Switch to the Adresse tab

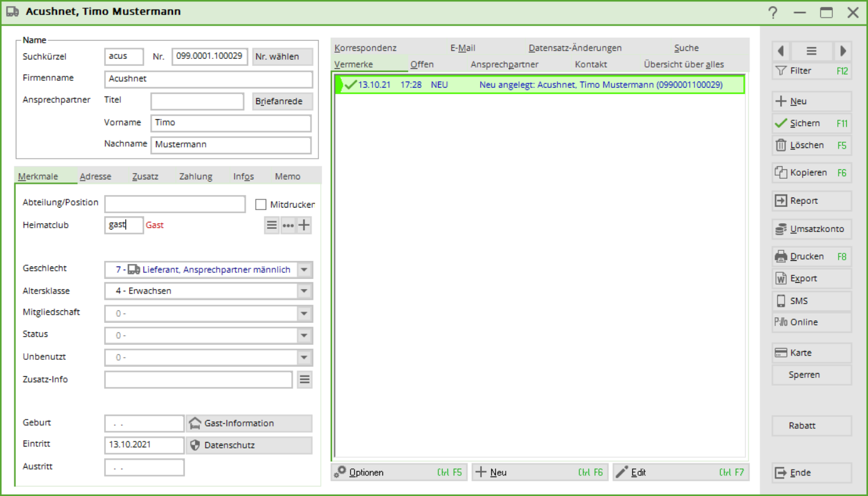tap(95, 176)
